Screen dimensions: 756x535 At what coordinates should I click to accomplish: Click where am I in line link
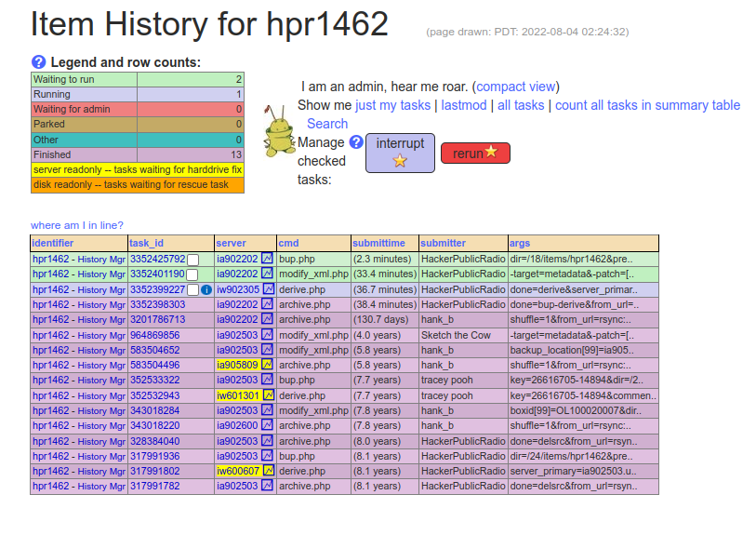[77, 225]
